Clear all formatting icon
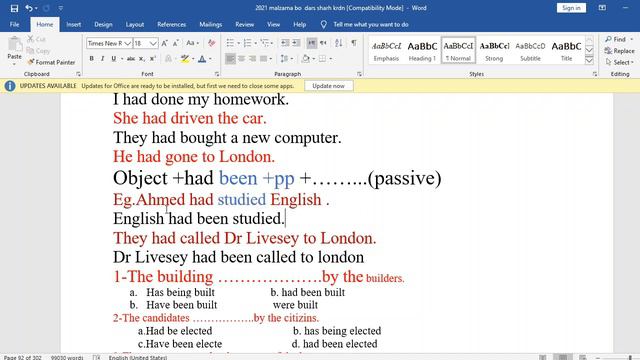Screen dimensions: 640x360 [x=211, y=43]
